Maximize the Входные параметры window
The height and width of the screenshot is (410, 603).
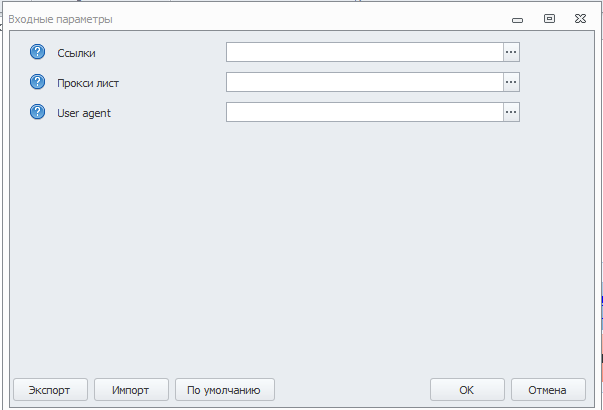[549, 18]
